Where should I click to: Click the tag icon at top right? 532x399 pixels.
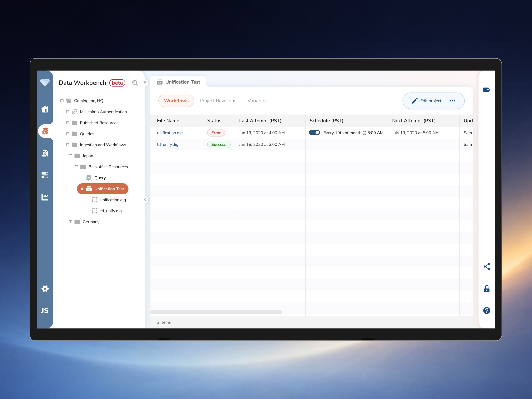point(487,90)
